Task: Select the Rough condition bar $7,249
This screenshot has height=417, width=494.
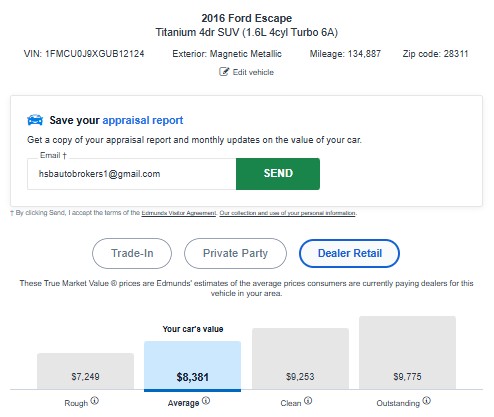Action: pyautogui.click(x=85, y=371)
